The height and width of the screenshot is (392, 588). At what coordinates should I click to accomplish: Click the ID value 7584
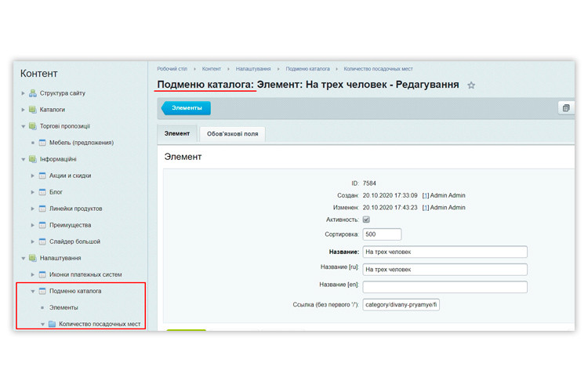(369, 183)
